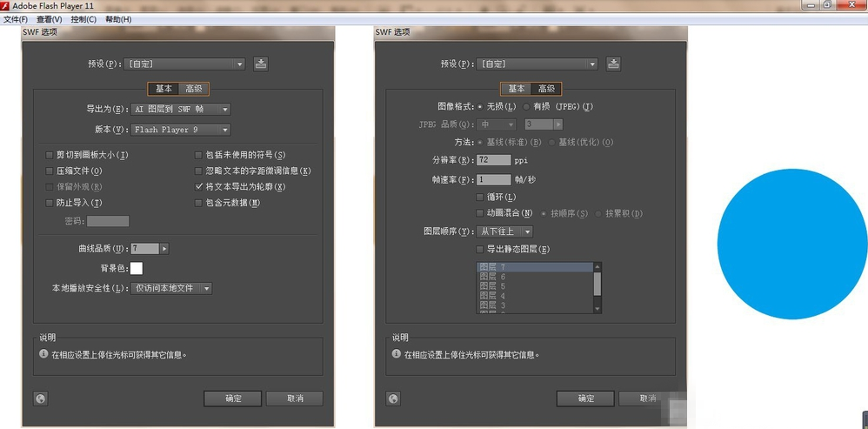Screen dimensions: 868x429
Task: Expand 曲线品质 slider arrow
Action: click(164, 249)
